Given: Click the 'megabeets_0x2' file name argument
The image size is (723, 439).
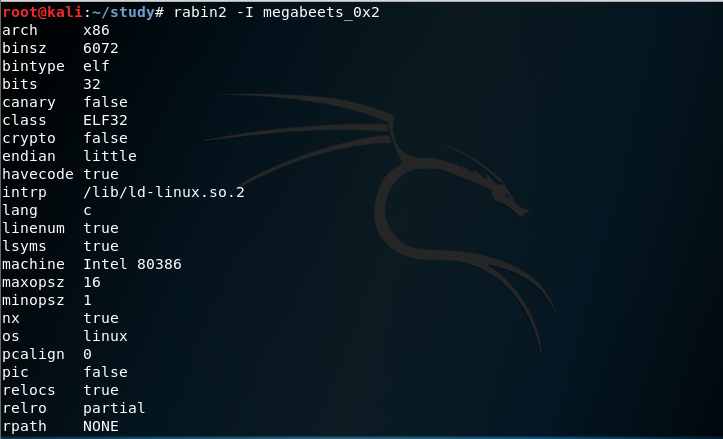Looking at the screenshot, I should coord(321,13).
